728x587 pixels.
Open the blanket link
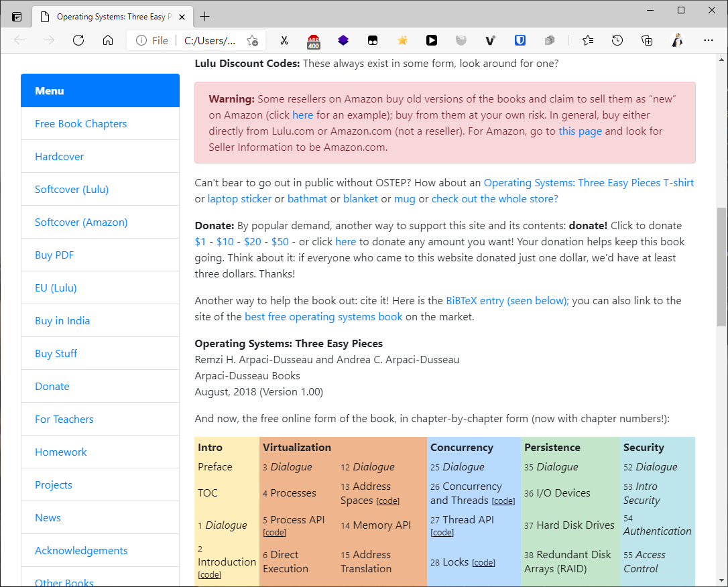pyautogui.click(x=360, y=199)
